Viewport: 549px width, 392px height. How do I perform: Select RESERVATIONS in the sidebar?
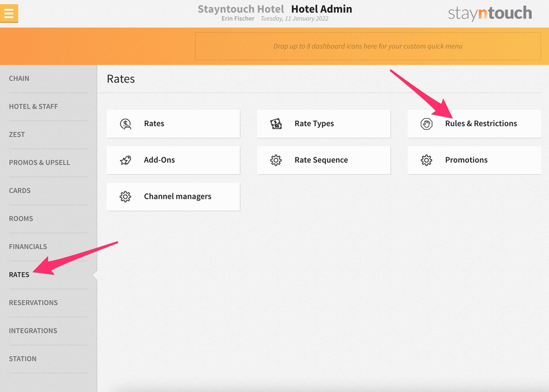coord(33,303)
